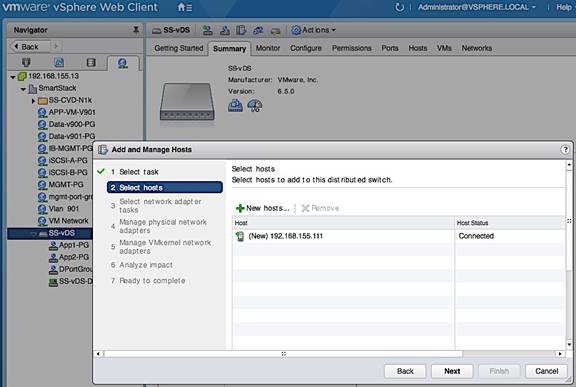
Task: Select iSCSI-A-PG in the tree
Action: coord(63,160)
